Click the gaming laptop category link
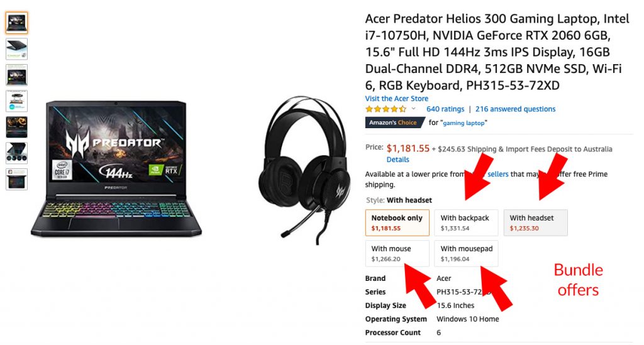Image resolution: width=644 pixels, height=345 pixels. [464, 123]
